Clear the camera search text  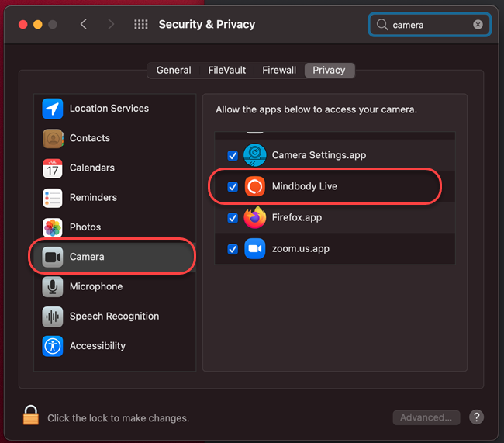pyautogui.click(x=478, y=25)
